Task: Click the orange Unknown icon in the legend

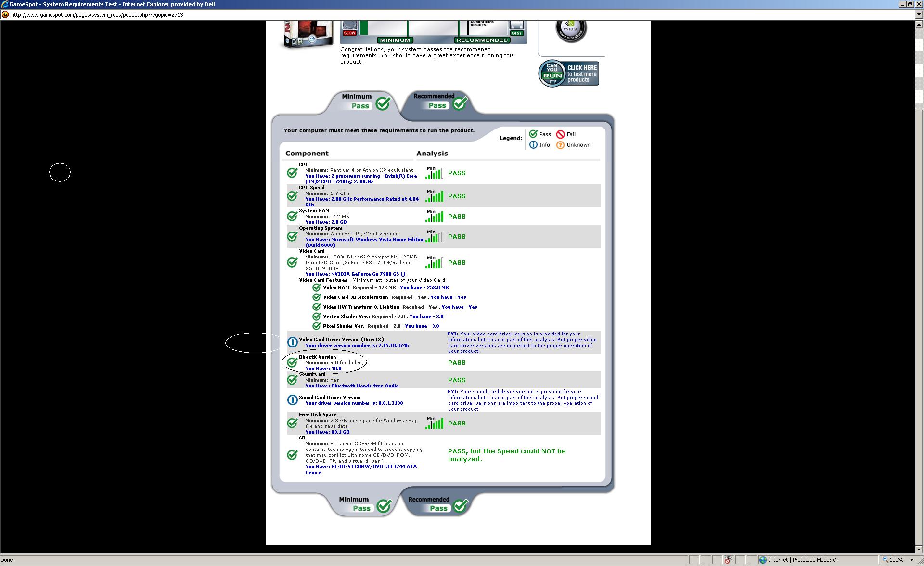Action: [x=560, y=145]
